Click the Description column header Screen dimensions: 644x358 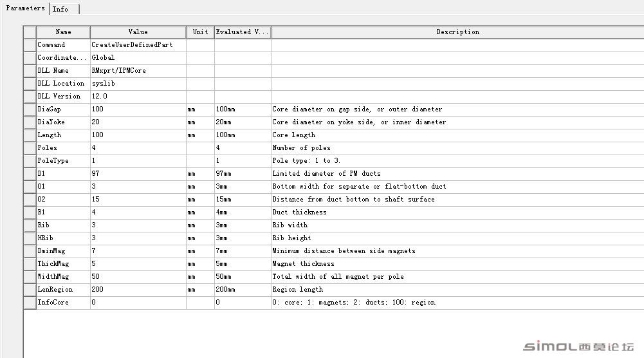tap(457, 32)
